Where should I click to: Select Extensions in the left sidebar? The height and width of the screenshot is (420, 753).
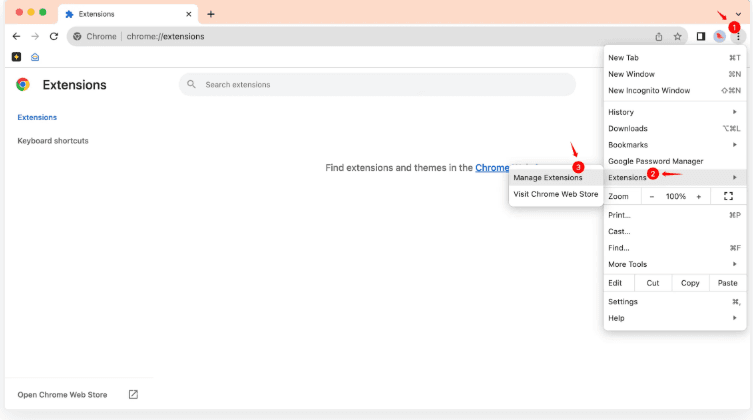(37, 117)
